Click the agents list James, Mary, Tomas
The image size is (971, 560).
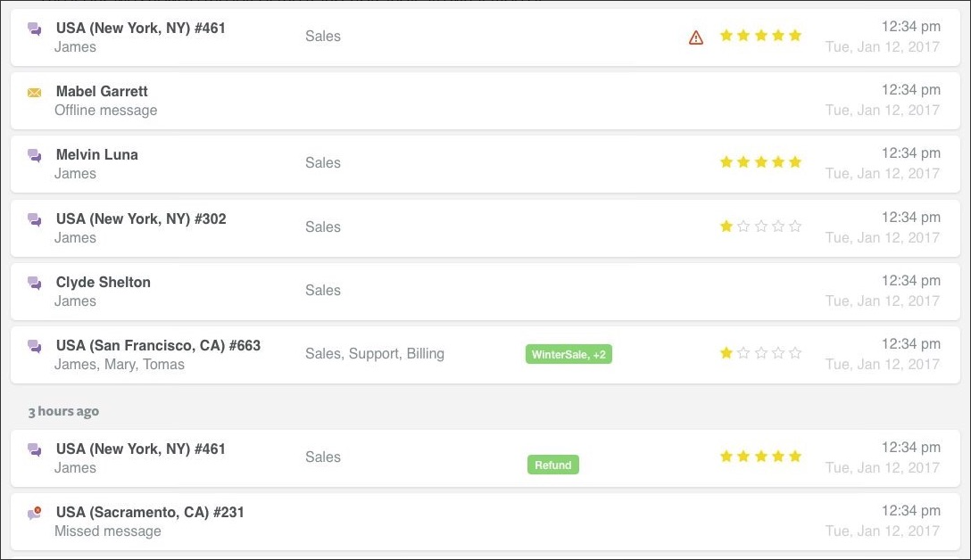[117, 365]
